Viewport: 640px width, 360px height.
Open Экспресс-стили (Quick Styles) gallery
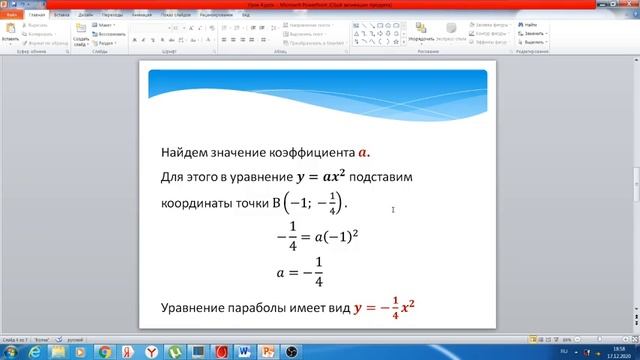[x=451, y=32]
